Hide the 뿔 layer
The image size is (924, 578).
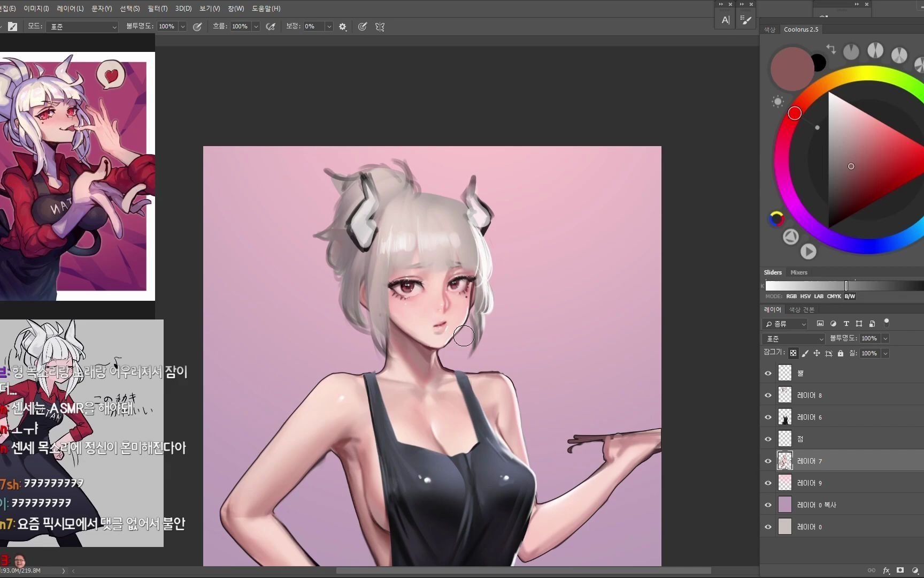(x=768, y=373)
